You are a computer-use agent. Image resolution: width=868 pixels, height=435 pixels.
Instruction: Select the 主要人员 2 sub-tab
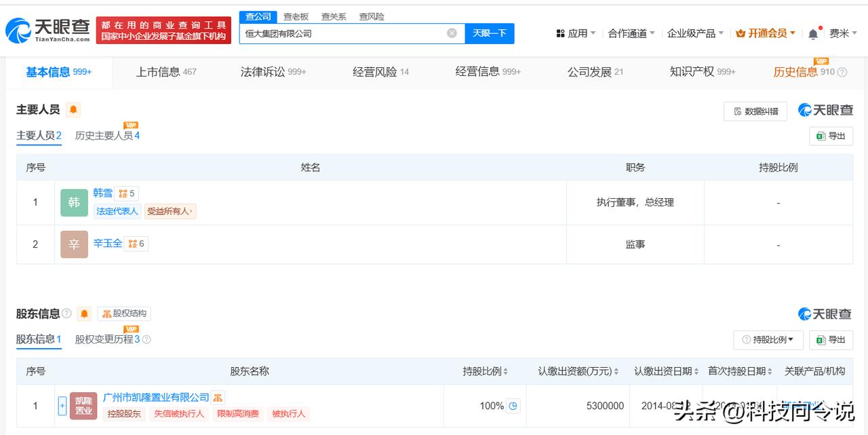(39, 136)
